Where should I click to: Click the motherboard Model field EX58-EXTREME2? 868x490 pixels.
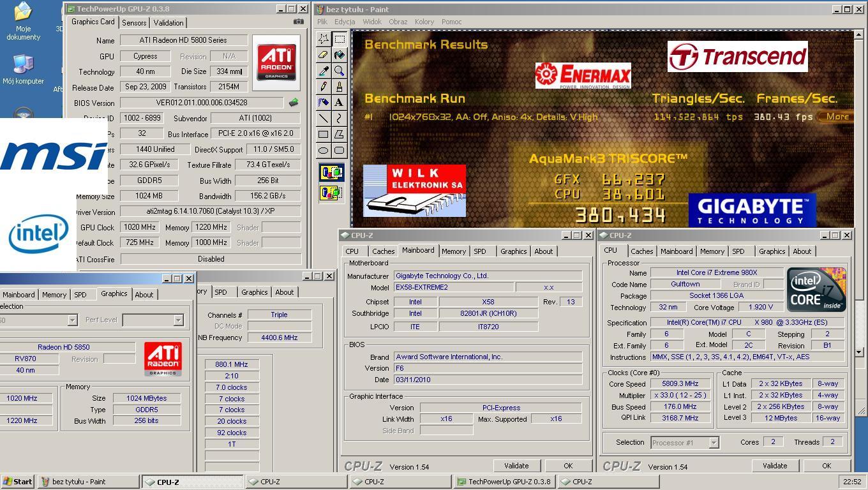point(453,288)
